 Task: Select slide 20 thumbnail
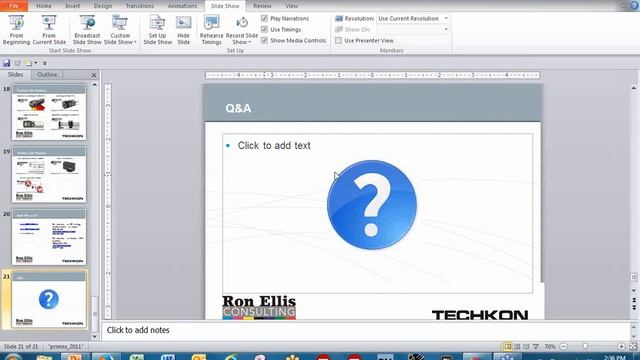(x=49, y=237)
